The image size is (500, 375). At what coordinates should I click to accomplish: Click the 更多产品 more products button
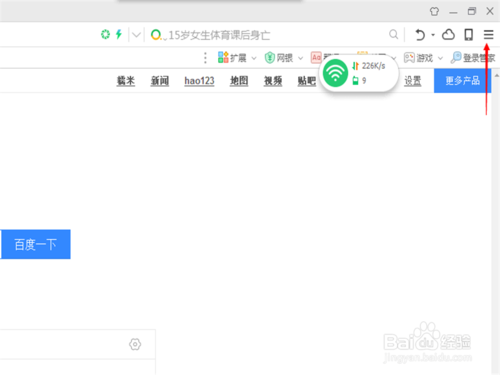point(462,80)
